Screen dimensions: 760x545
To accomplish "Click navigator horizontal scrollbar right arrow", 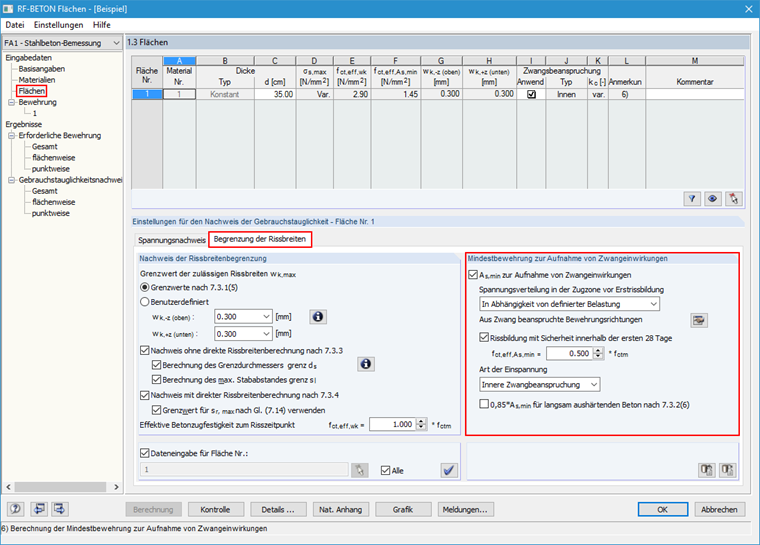I will [116, 487].
